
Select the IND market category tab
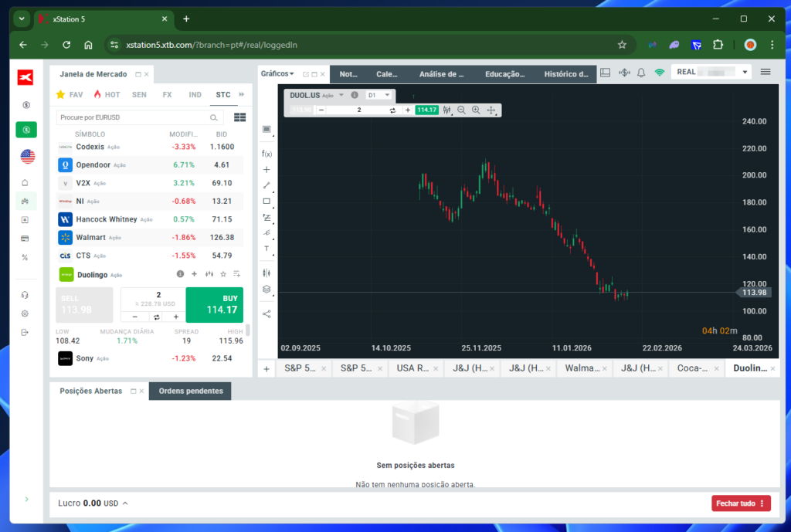click(x=195, y=95)
